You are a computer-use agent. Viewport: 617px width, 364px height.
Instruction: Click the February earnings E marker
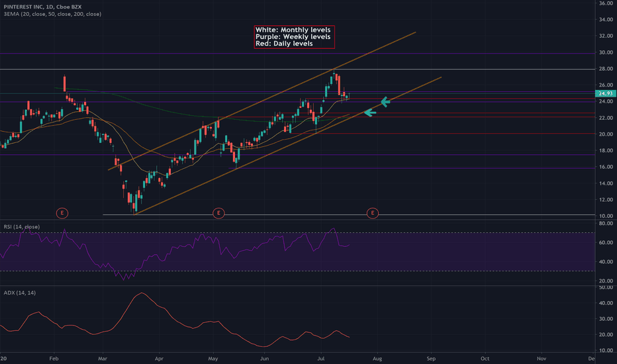pyautogui.click(x=62, y=213)
